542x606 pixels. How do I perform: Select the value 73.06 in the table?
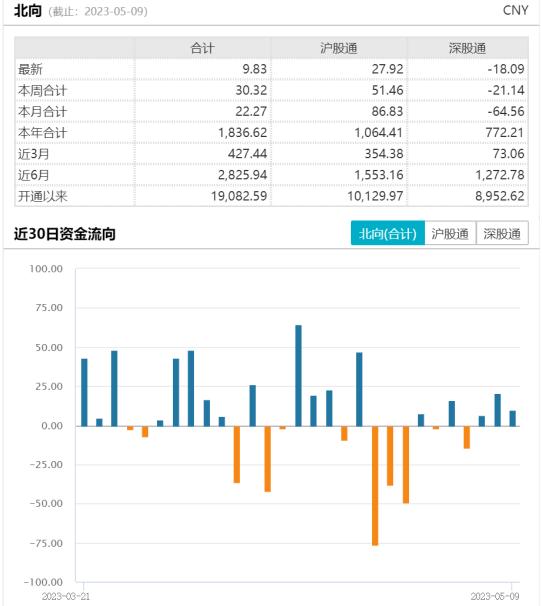[508, 154]
